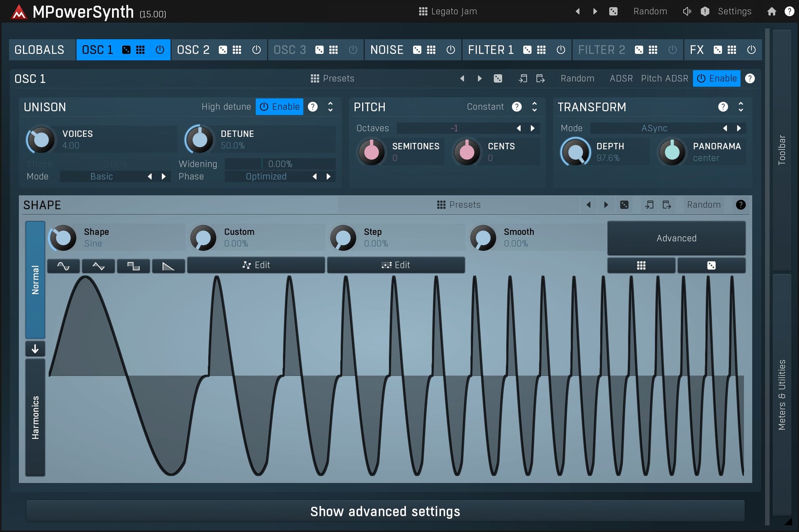Click Show advanced settings

coord(385,511)
